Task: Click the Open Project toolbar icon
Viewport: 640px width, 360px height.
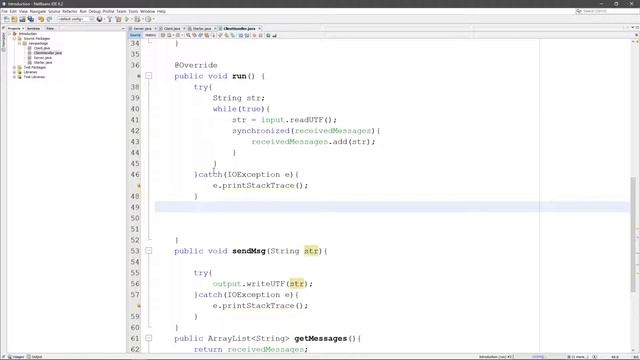Action: pos(22,19)
